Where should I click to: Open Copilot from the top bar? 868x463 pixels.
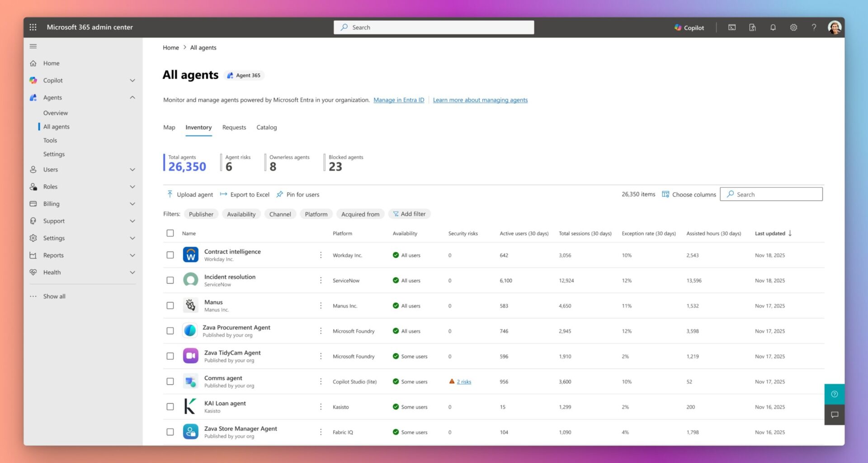tap(689, 28)
